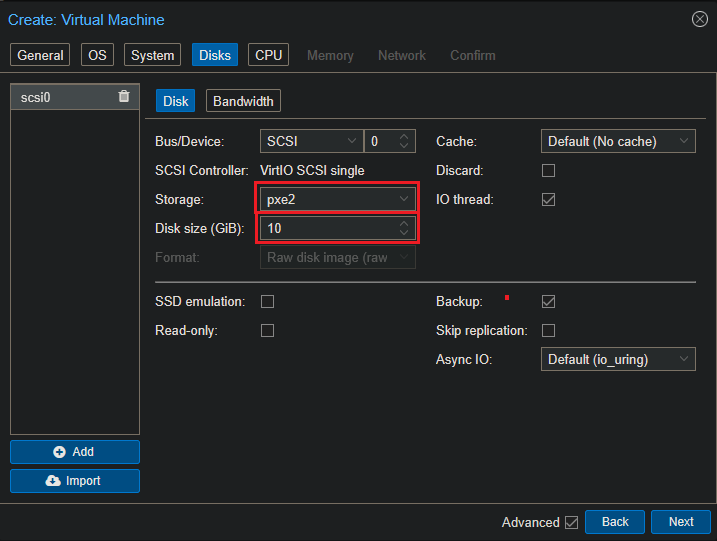
Task: Open the Storage pxe2 dropdown
Action: pos(337,200)
